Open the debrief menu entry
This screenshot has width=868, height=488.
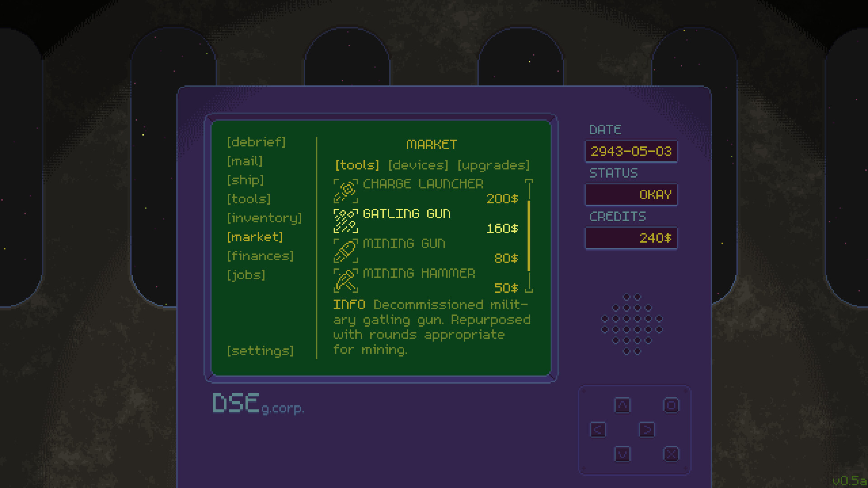pyautogui.click(x=256, y=142)
